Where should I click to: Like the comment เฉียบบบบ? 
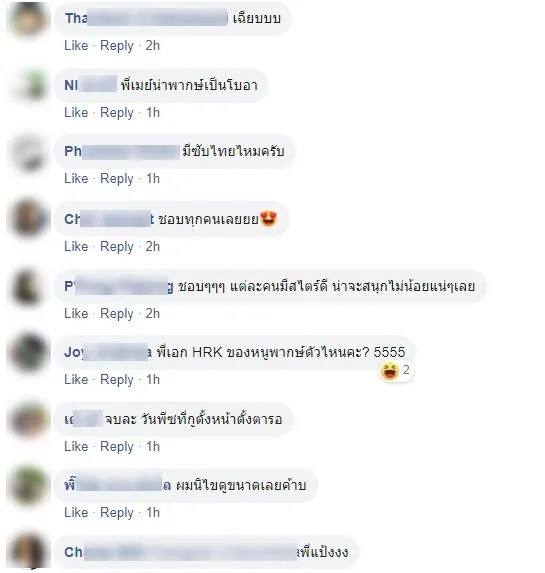click(76, 46)
